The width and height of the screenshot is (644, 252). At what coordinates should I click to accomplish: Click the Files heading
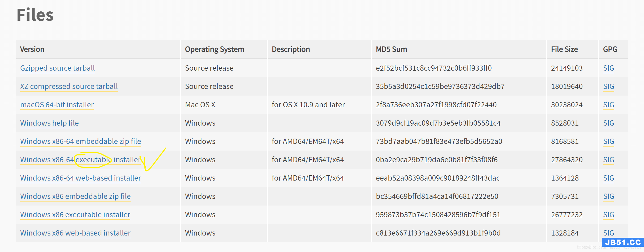tap(35, 15)
